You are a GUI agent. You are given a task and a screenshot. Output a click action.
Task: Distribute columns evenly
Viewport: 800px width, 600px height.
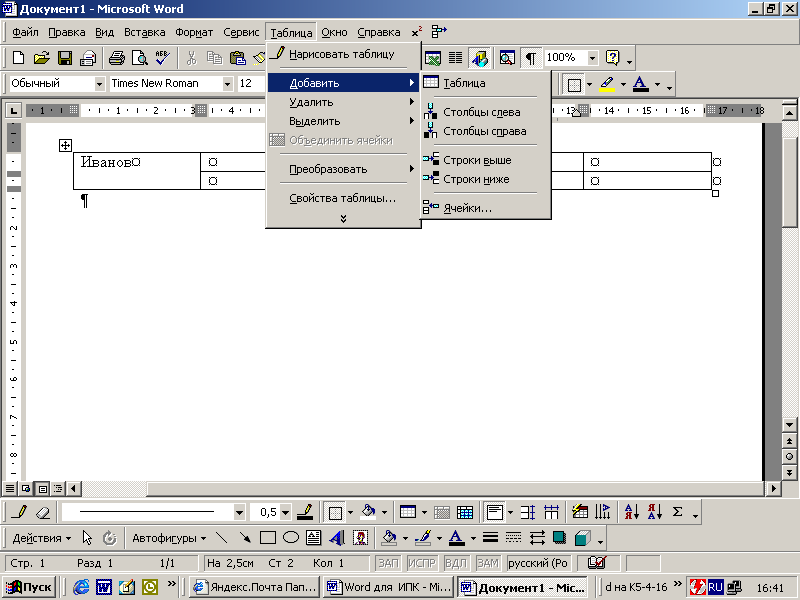pyautogui.click(x=551, y=512)
